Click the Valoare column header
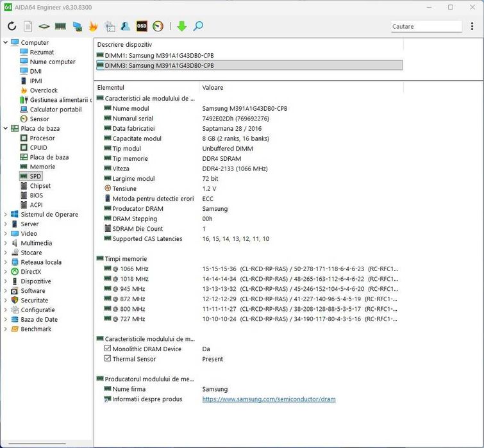 point(301,88)
